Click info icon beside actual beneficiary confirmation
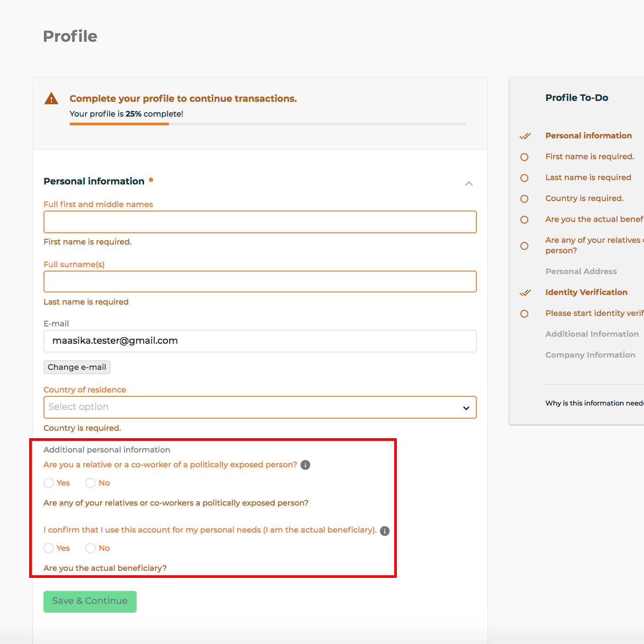644x644 pixels. [385, 531]
